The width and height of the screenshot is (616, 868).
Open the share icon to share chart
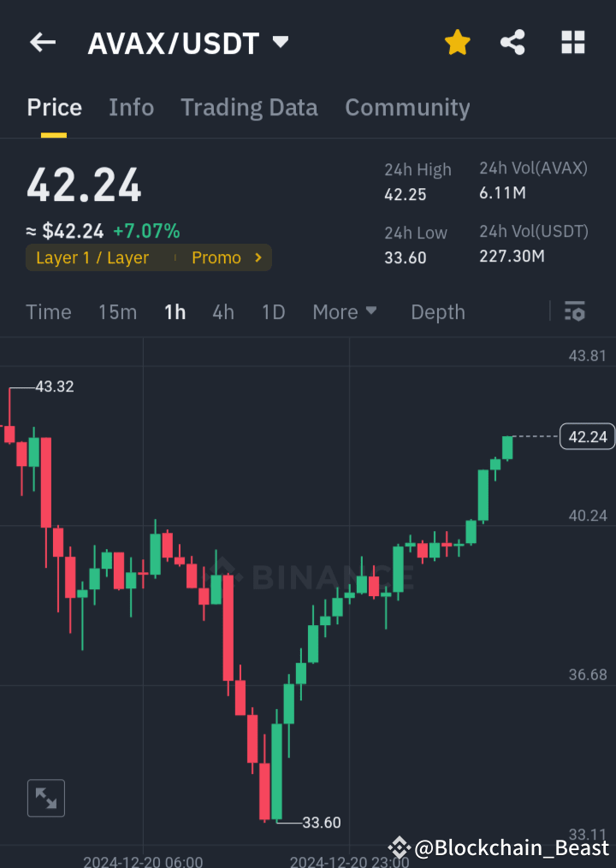coord(512,42)
